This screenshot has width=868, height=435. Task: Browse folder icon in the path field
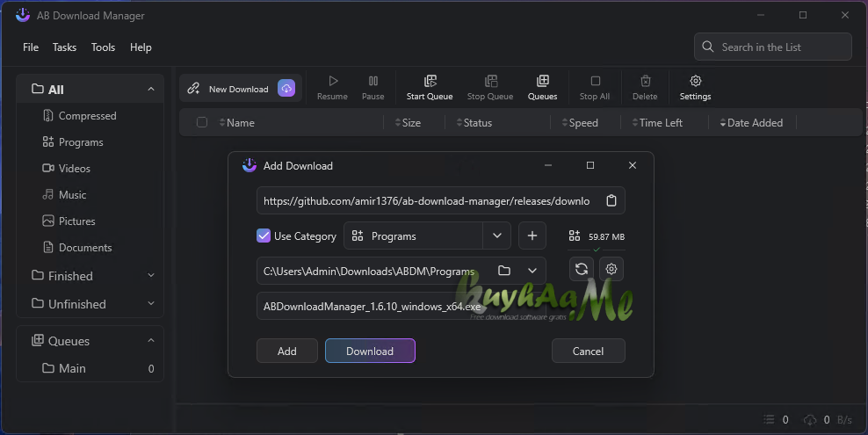503,271
